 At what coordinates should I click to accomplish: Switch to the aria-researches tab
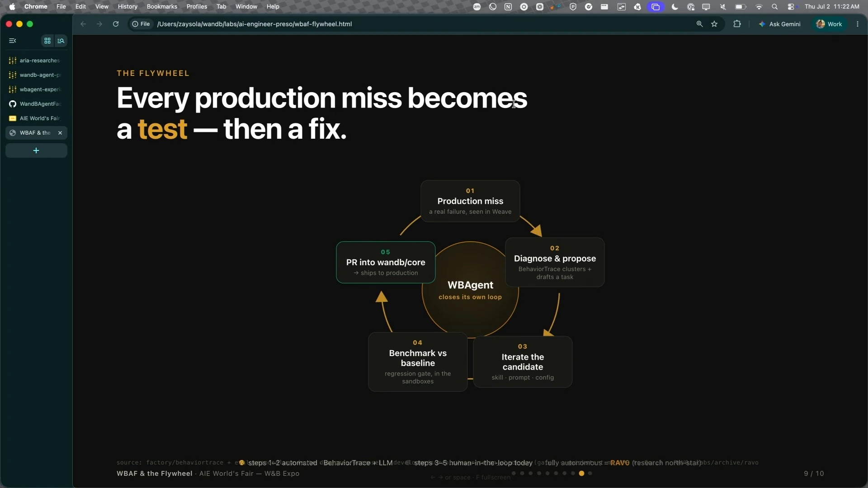36,61
